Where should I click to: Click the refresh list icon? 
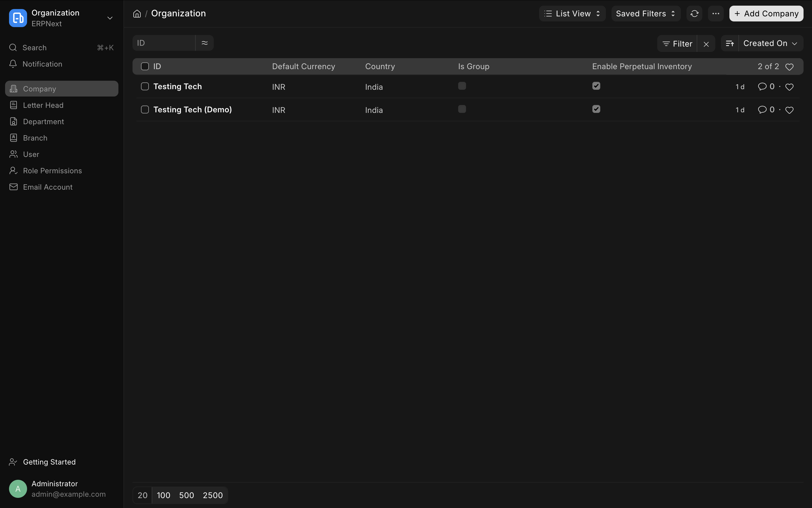694,14
